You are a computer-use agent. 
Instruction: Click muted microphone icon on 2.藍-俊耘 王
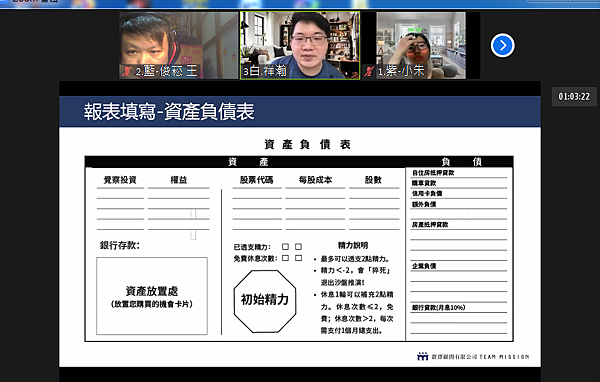pyautogui.click(x=127, y=72)
